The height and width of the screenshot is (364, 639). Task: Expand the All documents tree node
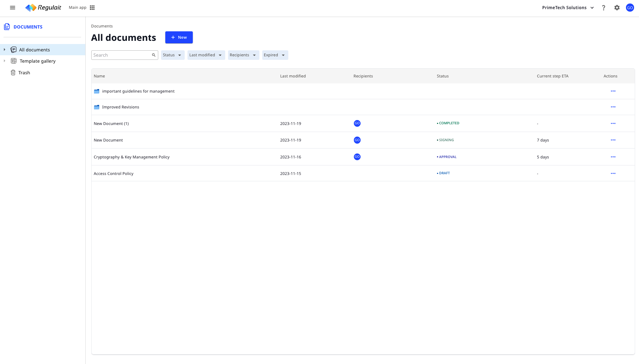click(x=5, y=50)
